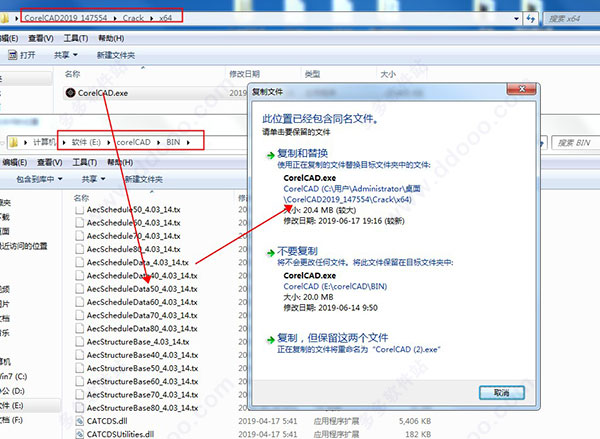
Task: Select file AecScheduleData70_4.03_14.tx
Action: (x=142, y=315)
